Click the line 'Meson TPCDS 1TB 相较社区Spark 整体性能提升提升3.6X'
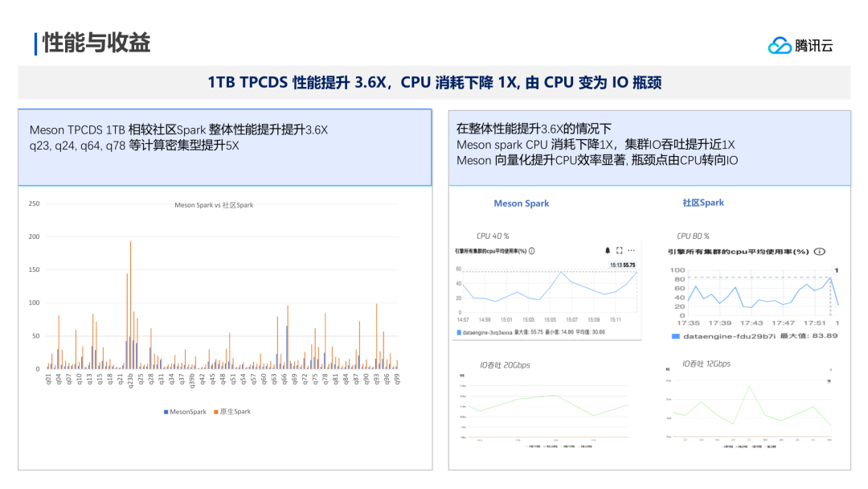 [178, 130]
